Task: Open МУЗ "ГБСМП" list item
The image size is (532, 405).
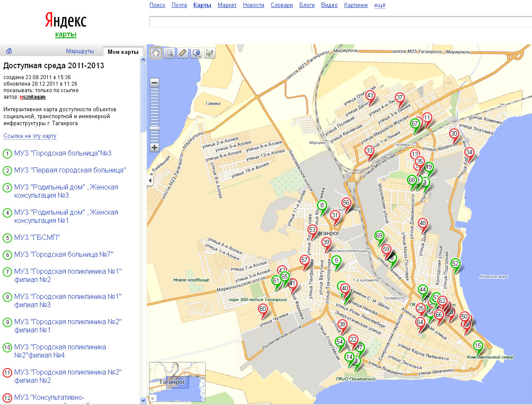Action: [x=37, y=238]
